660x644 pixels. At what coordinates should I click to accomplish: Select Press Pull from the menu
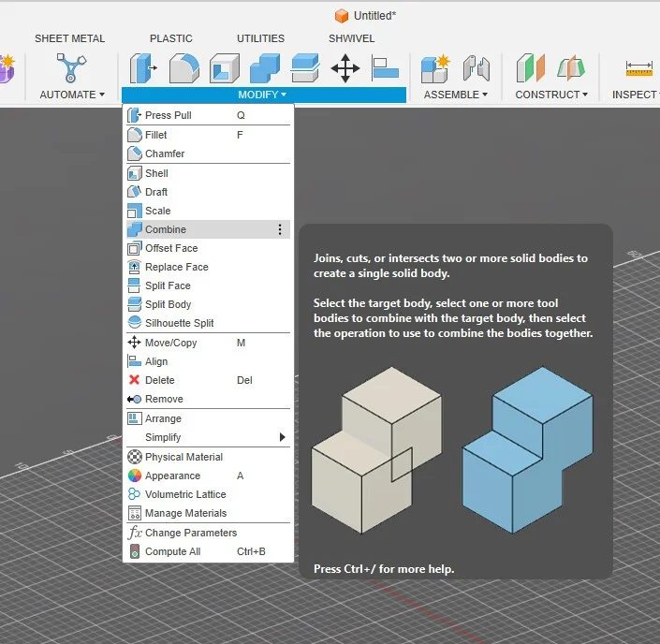209,115
